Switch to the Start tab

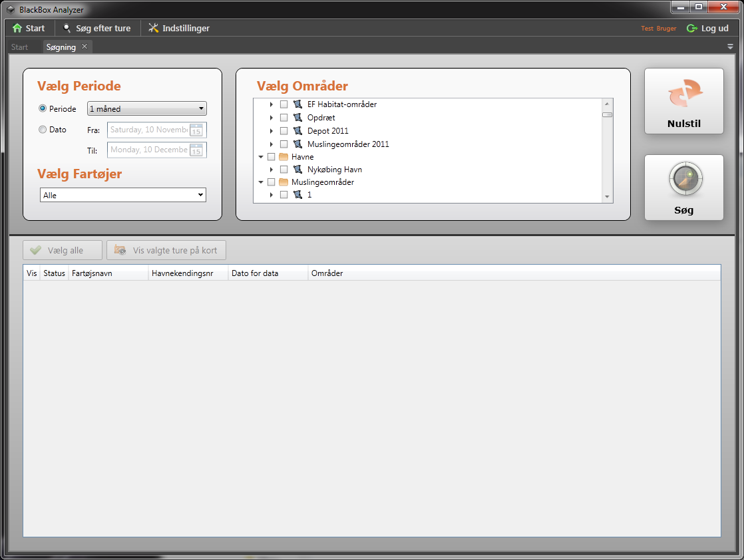[19, 47]
